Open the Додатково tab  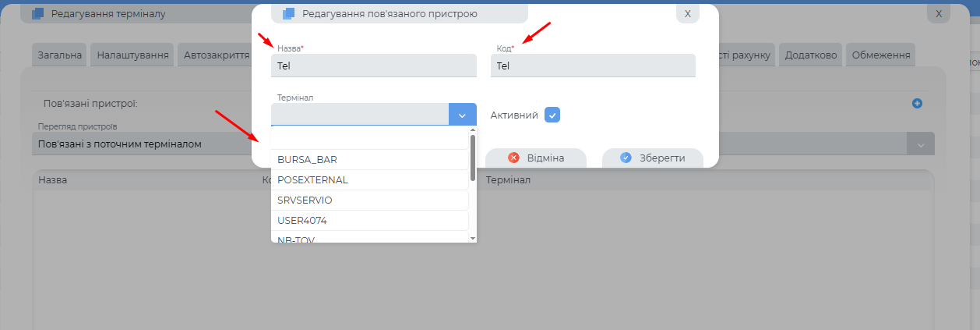[811, 55]
